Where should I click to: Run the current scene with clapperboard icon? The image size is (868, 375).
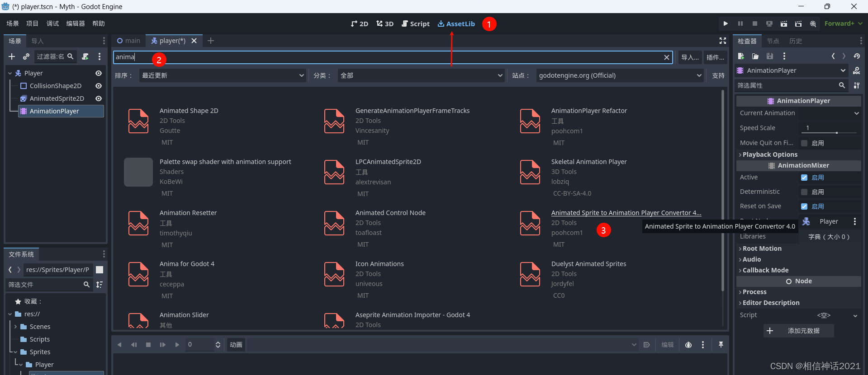pos(784,23)
